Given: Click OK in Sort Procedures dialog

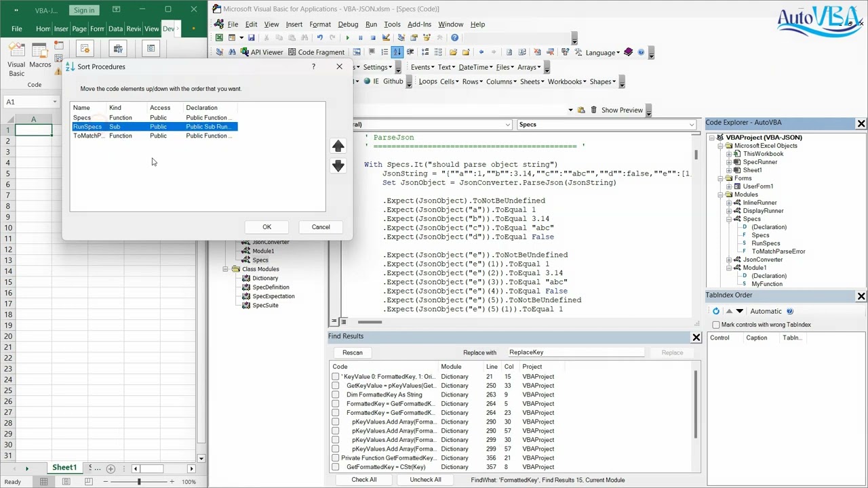Looking at the screenshot, I should point(267,227).
